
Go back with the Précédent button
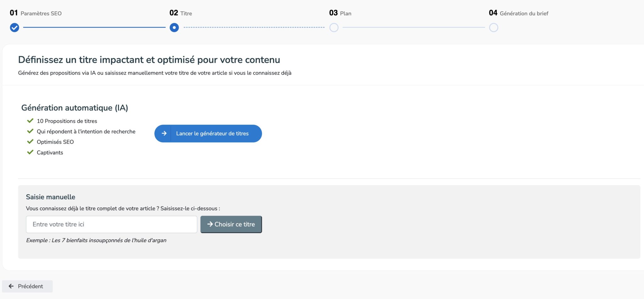(x=27, y=286)
